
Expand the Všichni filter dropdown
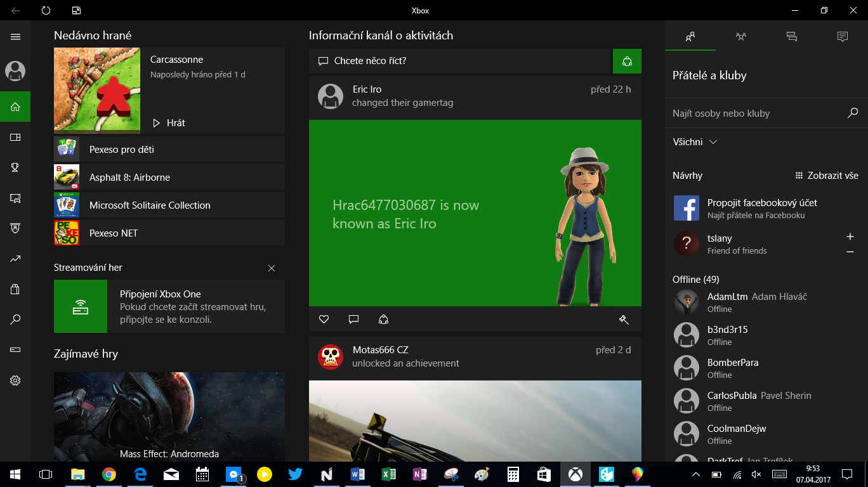click(x=695, y=142)
